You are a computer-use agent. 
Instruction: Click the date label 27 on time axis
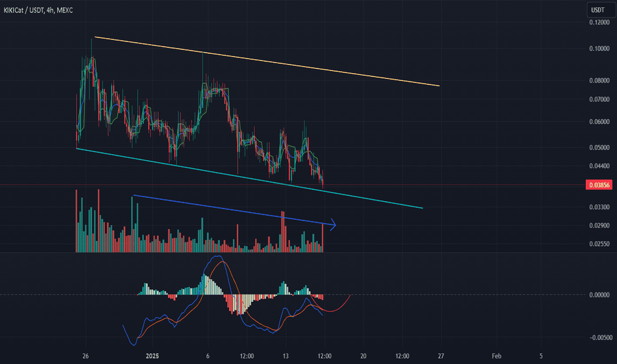click(x=441, y=356)
